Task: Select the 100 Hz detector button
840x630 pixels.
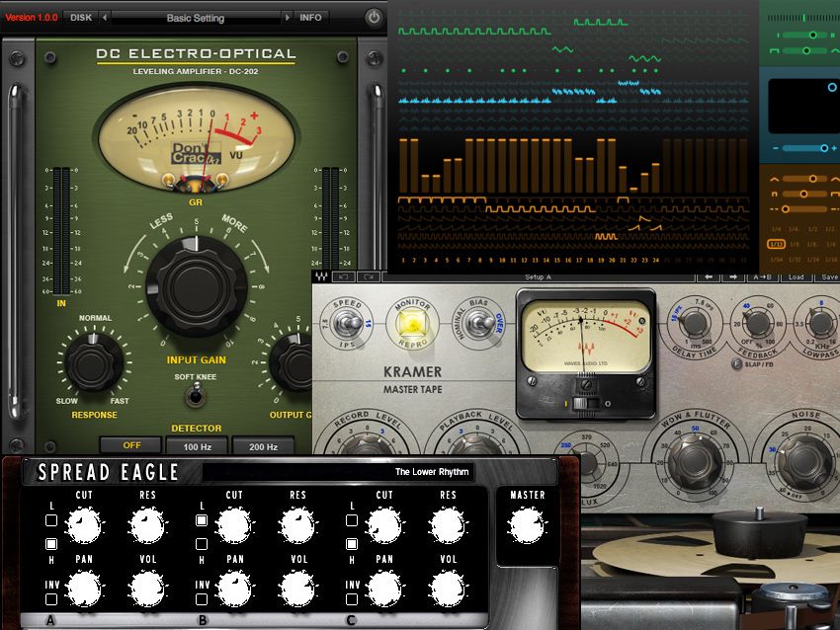Action: pyautogui.click(x=197, y=446)
